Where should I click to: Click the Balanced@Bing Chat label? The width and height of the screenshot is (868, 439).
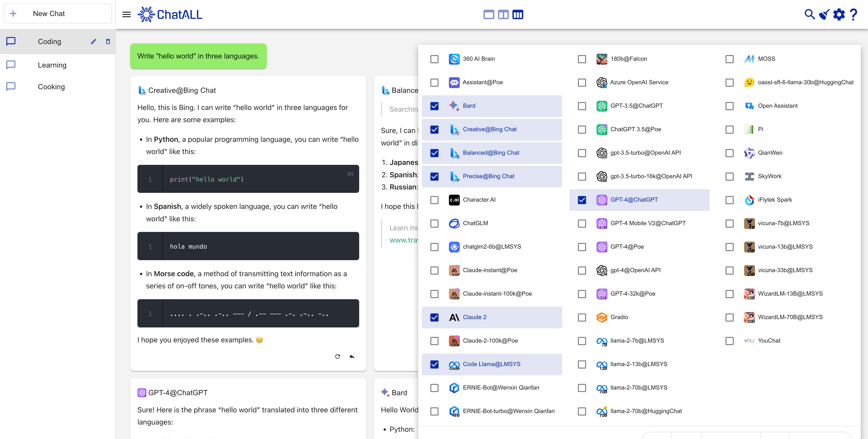click(x=491, y=152)
